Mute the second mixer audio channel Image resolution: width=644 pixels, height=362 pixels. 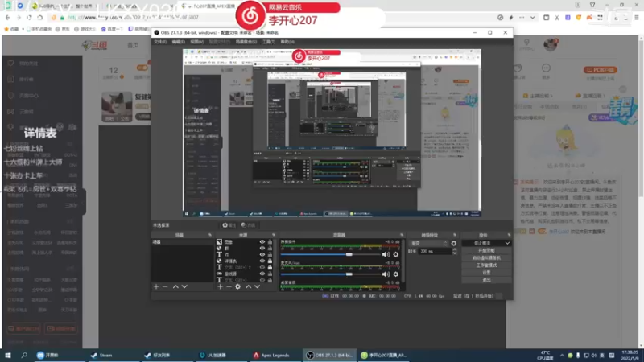pyautogui.click(x=386, y=274)
